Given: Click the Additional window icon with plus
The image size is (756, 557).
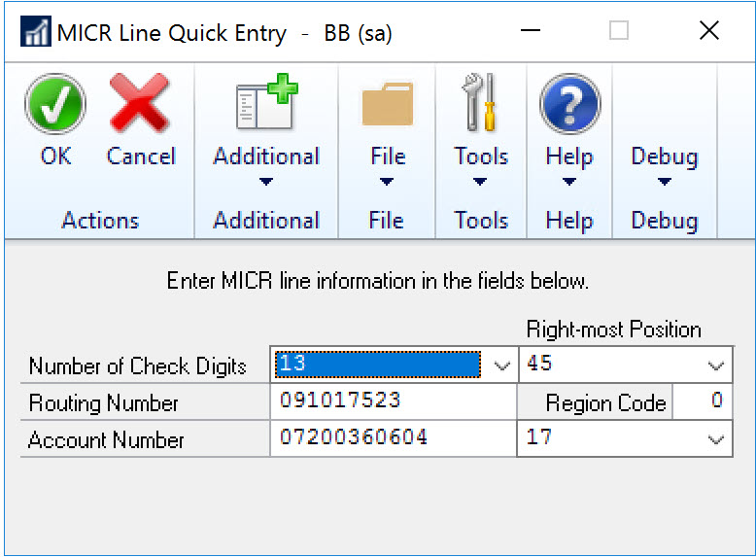Looking at the screenshot, I should point(266,104).
